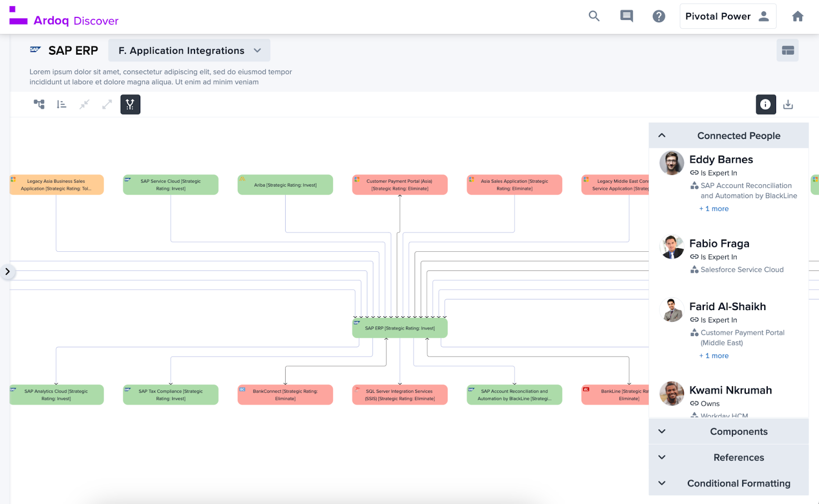Open Farid Al-Shaikh's profile photo
This screenshot has height=504, width=819.
point(672,310)
